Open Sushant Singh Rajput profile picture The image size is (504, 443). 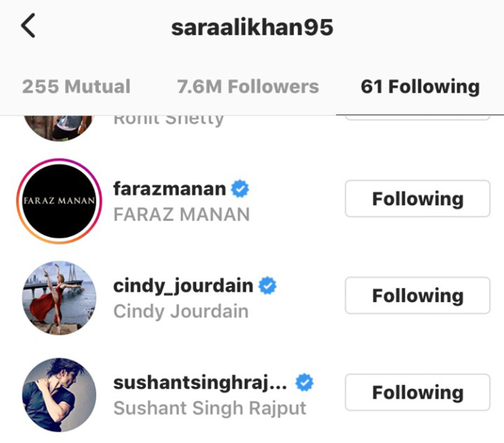[x=59, y=394]
